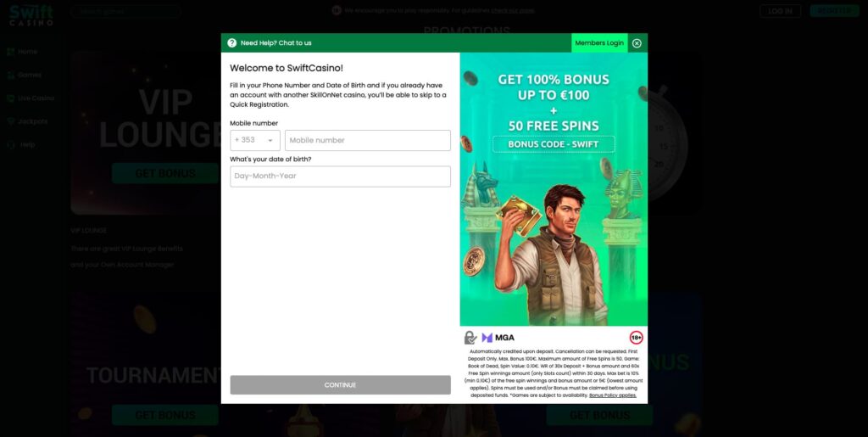
Task: Click the secure padlock badge icon
Action: 470,338
